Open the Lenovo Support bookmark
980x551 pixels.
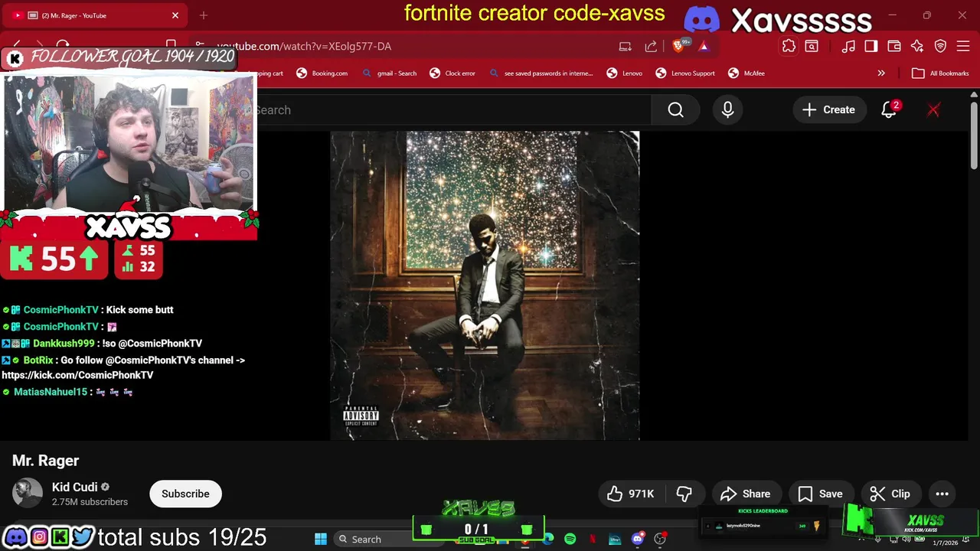click(x=685, y=73)
